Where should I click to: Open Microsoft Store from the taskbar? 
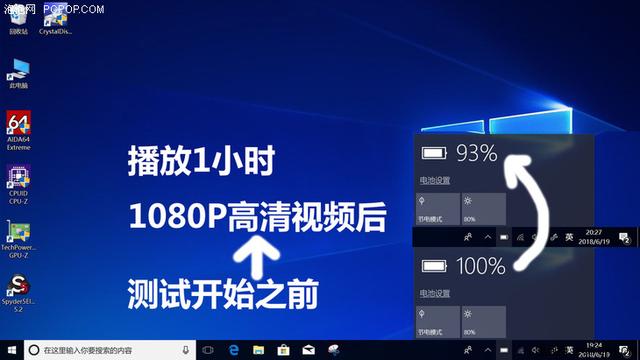pos(283,350)
